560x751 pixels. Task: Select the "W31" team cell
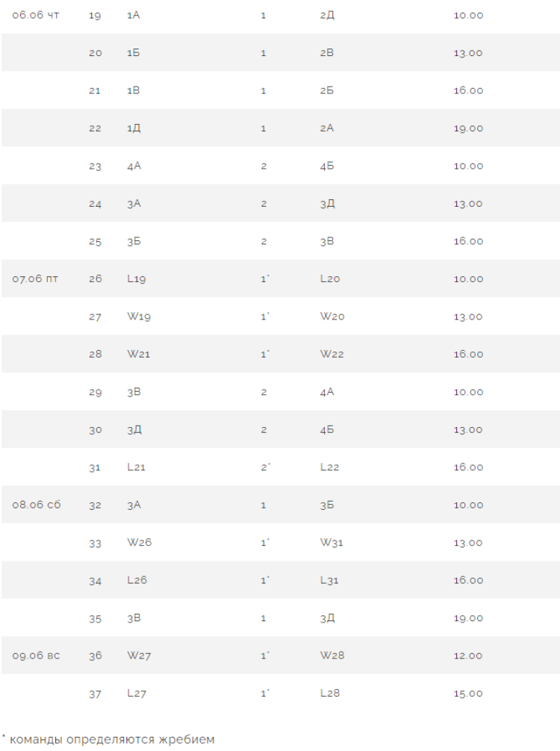[332, 543]
